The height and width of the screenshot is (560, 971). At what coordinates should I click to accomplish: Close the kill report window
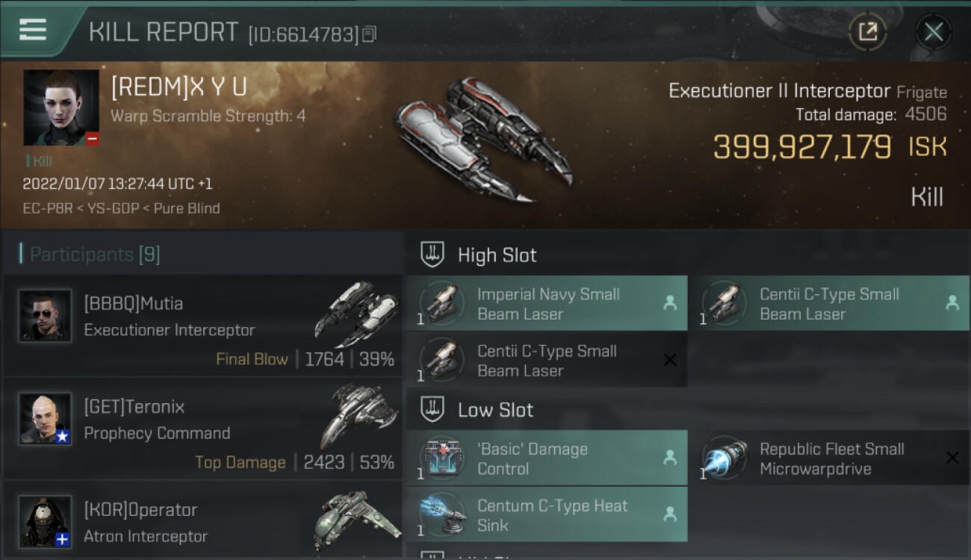[933, 31]
